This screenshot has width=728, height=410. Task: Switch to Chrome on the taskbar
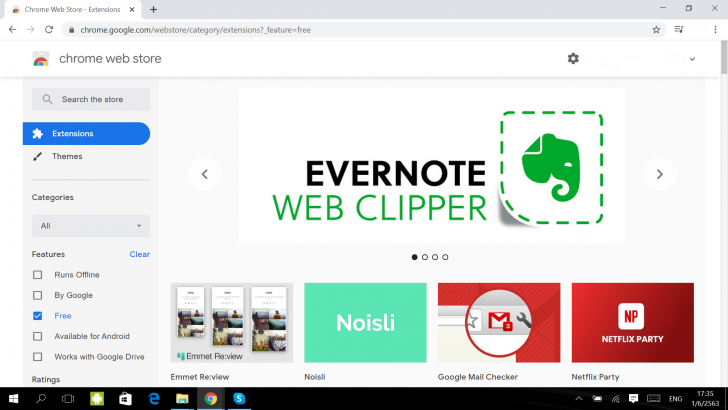211,399
